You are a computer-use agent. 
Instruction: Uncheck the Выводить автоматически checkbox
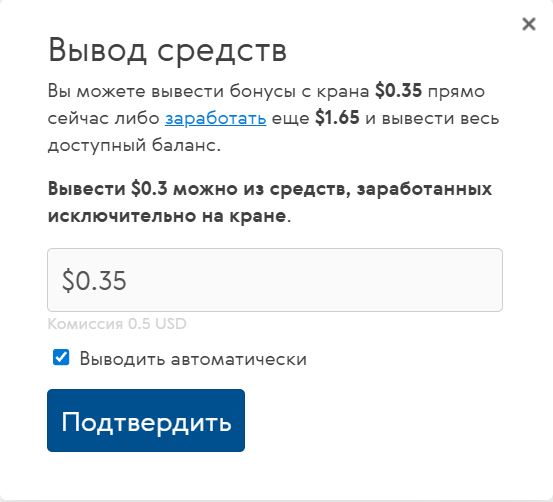tap(61, 357)
